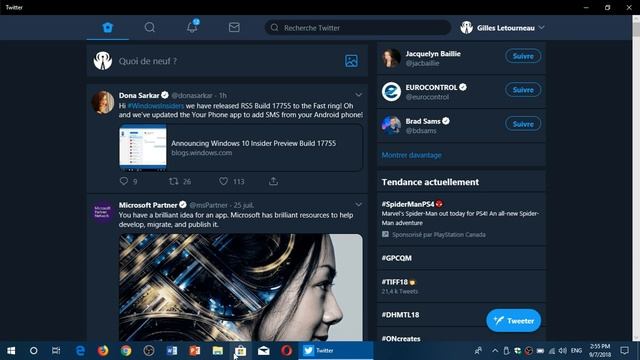
Task: Open the Search explore tab
Action: click(150, 27)
